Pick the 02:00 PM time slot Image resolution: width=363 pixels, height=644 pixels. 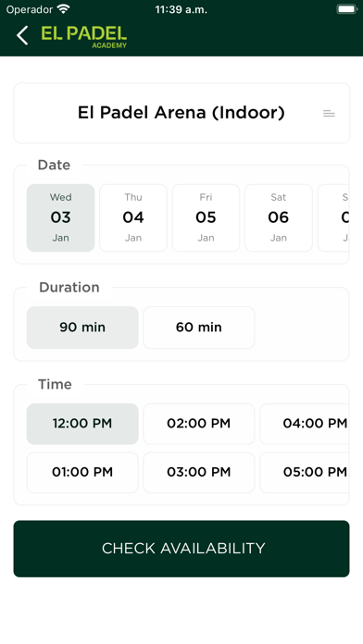click(199, 424)
